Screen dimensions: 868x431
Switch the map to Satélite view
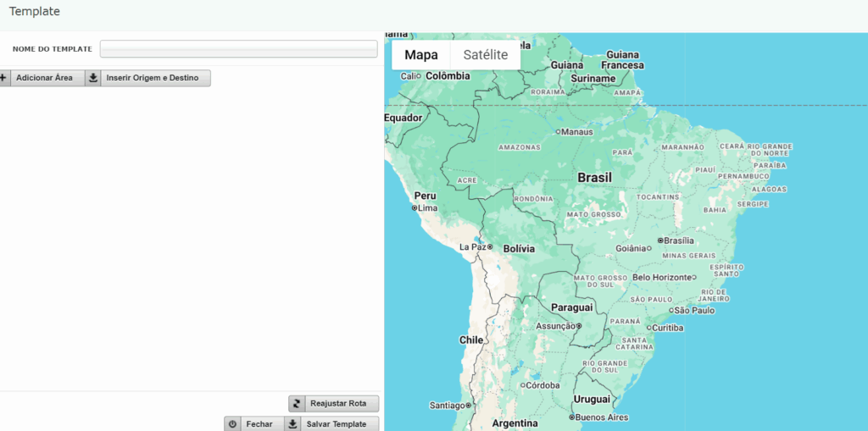[485, 55]
